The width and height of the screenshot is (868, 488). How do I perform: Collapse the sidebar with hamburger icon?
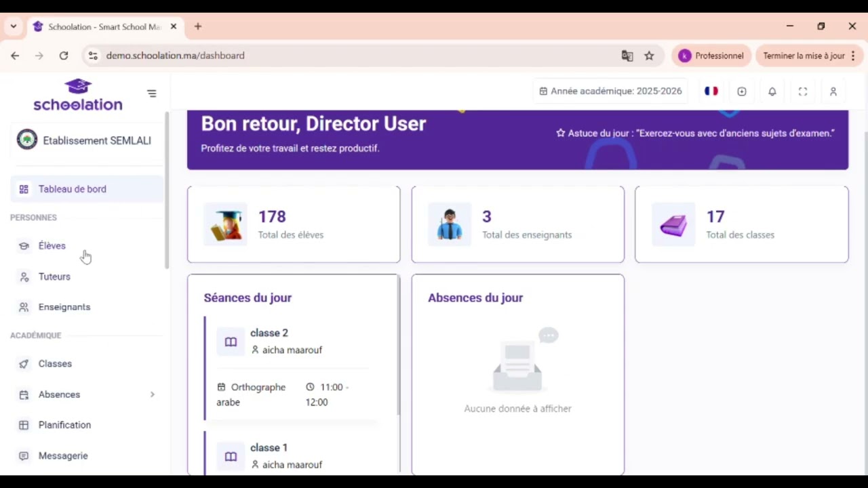152,94
